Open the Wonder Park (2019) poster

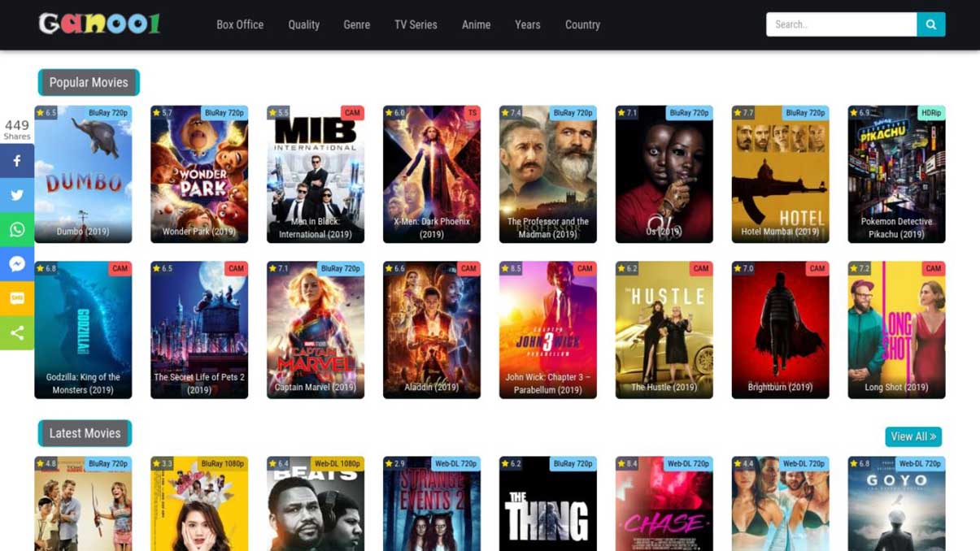tap(199, 174)
